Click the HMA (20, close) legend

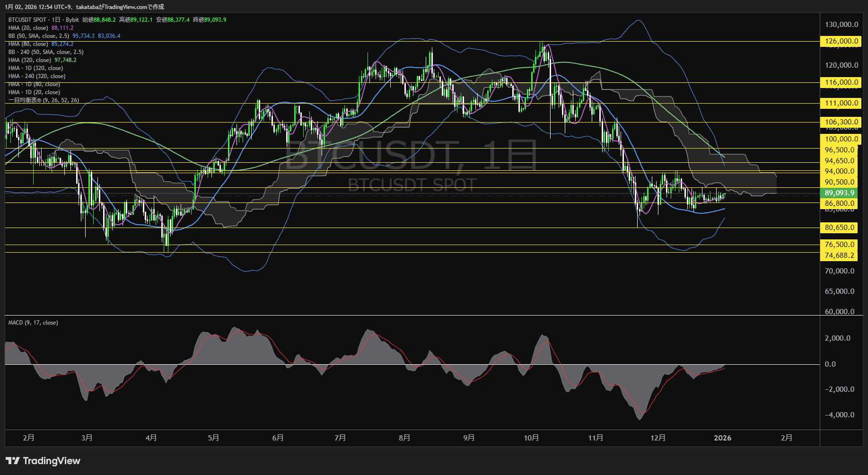click(28, 28)
